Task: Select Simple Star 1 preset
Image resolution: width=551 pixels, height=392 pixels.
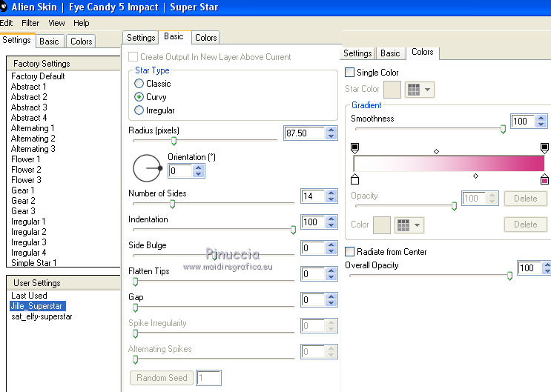Action: pyautogui.click(x=33, y=263)
